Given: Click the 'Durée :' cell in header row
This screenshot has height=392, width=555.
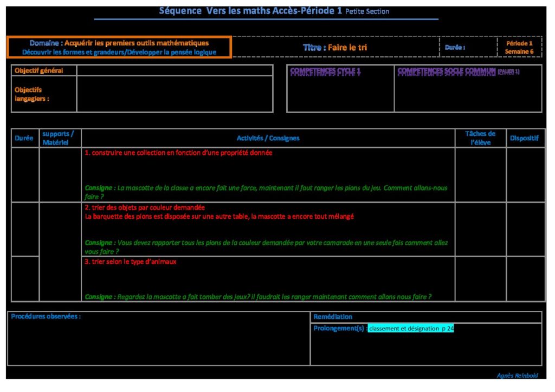Looking at the screenshot, I should pos(467,48).
